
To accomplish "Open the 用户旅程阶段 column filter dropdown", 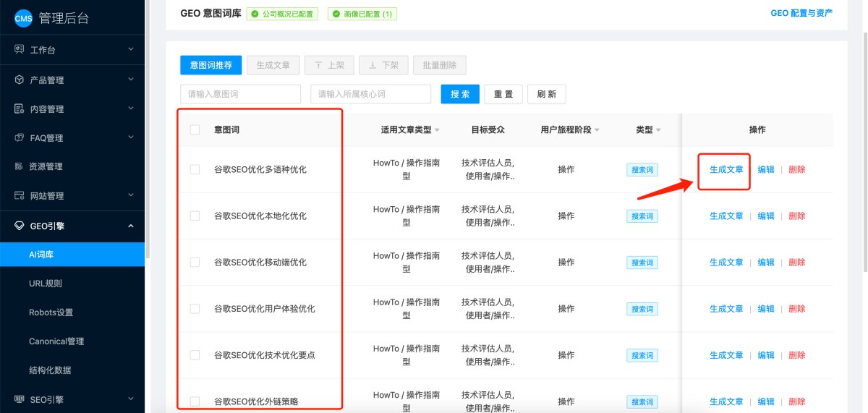I will (x=597, y=130).
